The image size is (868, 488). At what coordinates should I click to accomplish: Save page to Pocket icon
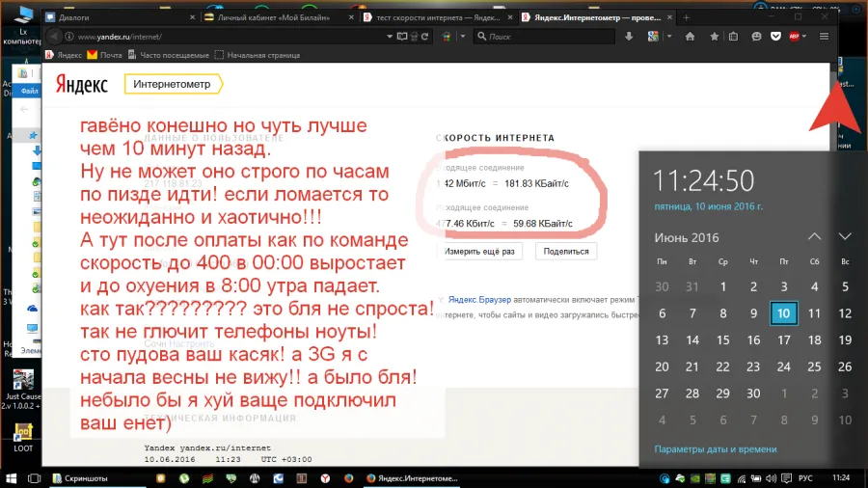click(775, 37)
